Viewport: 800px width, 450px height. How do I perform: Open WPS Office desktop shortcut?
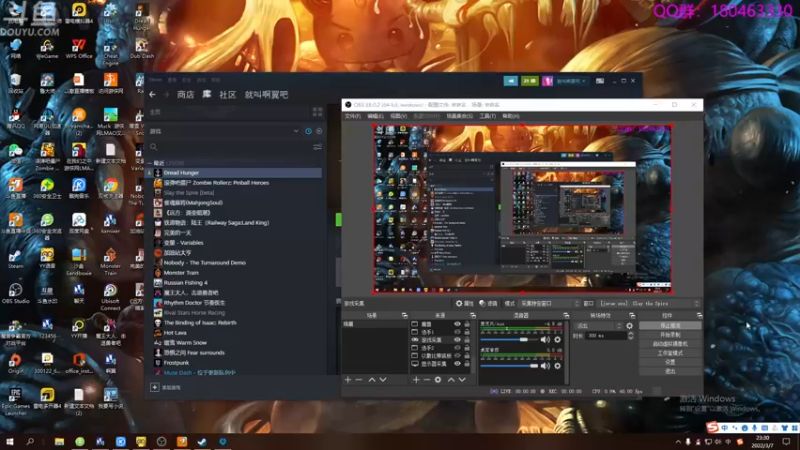pyautogui.click(x=79, y=47)
